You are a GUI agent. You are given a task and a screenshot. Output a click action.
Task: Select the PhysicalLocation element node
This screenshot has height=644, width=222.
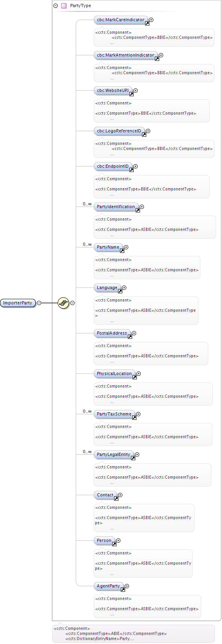115,374
